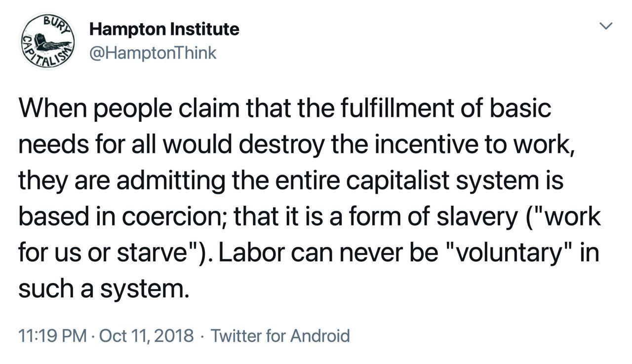The height and width of the screenshot is (364, 632).
Task: Click the Bury Capitalism profile avatar
Action: point(47,41)
